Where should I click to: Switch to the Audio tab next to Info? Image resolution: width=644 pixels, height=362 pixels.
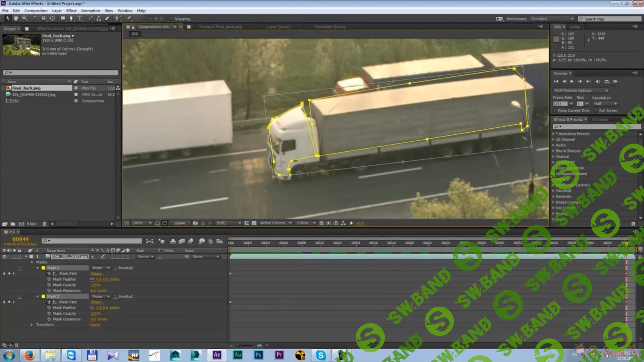click(575, 27)
